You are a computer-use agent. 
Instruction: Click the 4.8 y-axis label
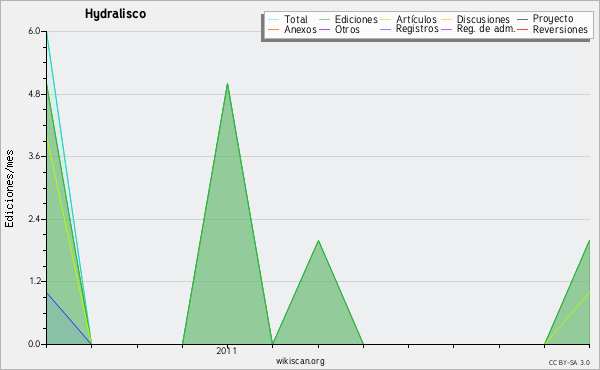pyautogui.click(x=34, y=94)
